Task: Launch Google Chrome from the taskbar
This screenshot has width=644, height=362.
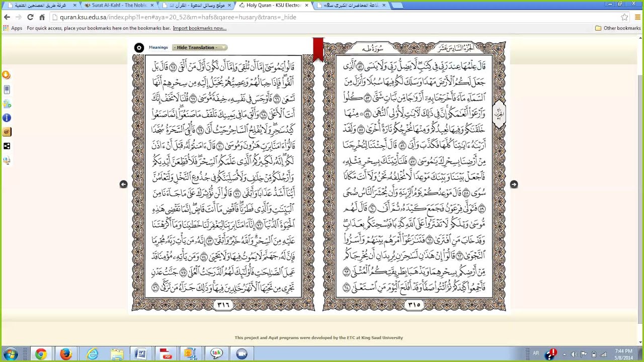Action: point(41,354)
